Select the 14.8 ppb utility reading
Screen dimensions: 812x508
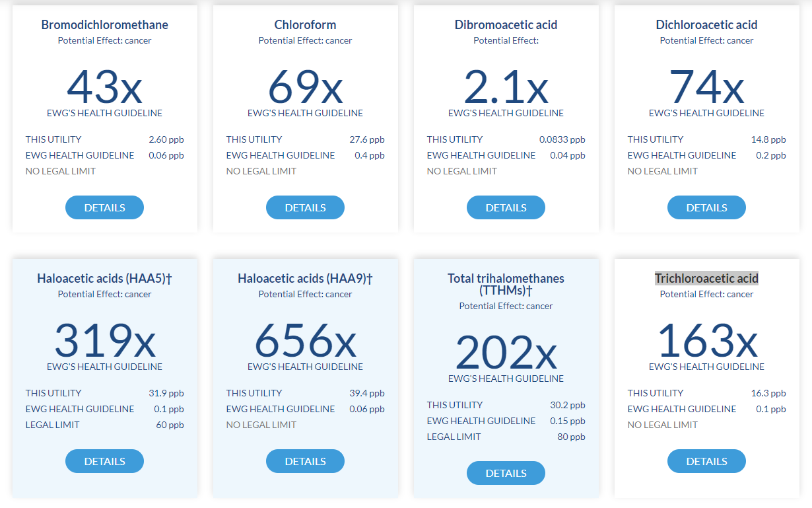point(768,139)
